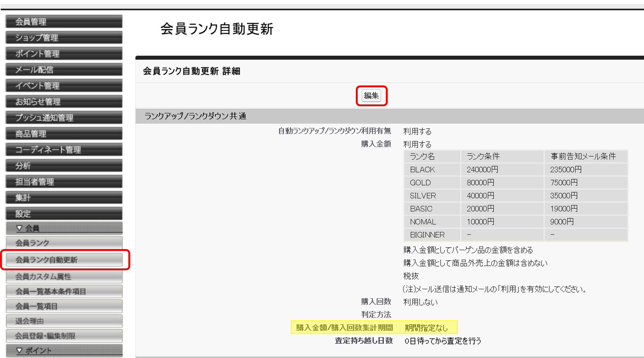The image size is (644, 358).
Task: Open the コーディネート管理 menu
Action: (x=64, y=149)
